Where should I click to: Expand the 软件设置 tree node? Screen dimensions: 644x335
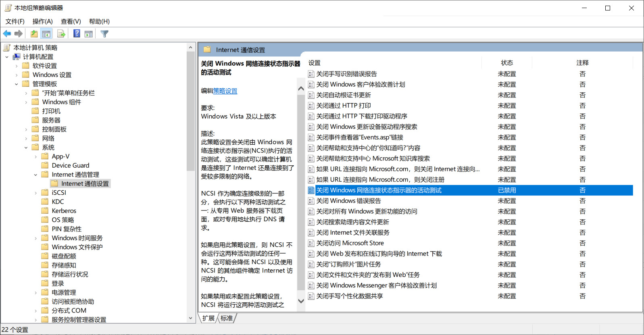[x=17, y=66]
